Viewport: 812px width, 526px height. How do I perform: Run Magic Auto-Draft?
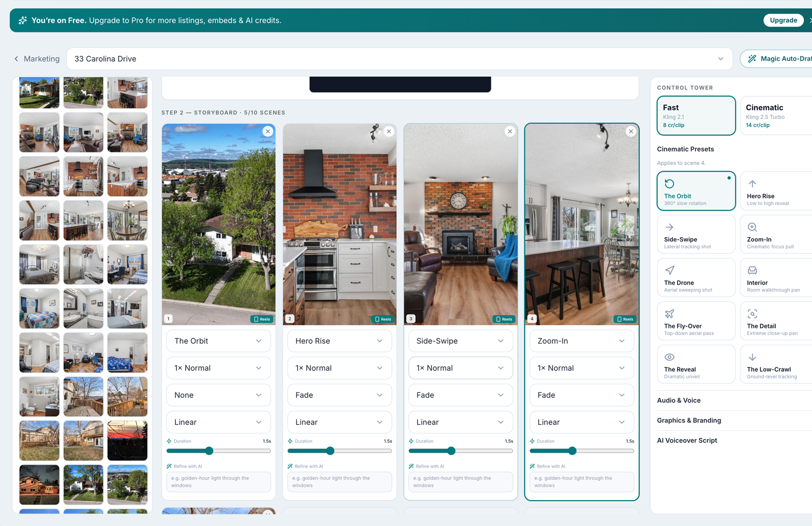pyautogui.click(x=777, y=59)
